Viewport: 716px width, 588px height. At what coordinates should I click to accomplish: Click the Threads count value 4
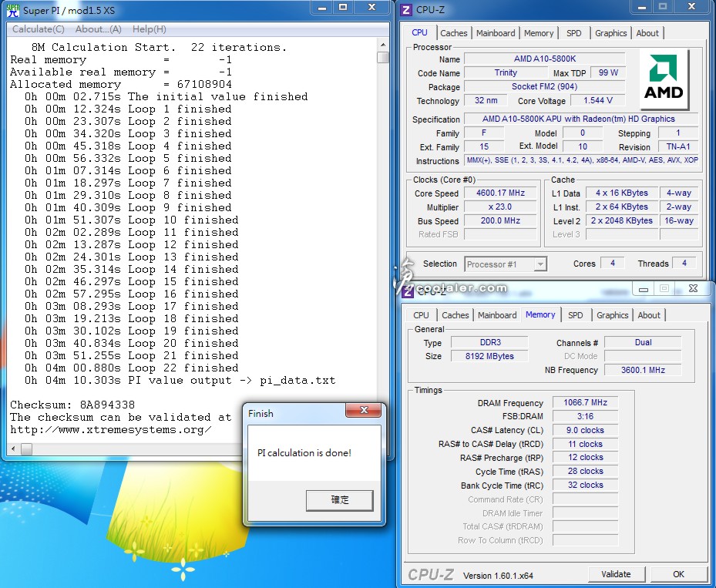click(x=684, y=264)
